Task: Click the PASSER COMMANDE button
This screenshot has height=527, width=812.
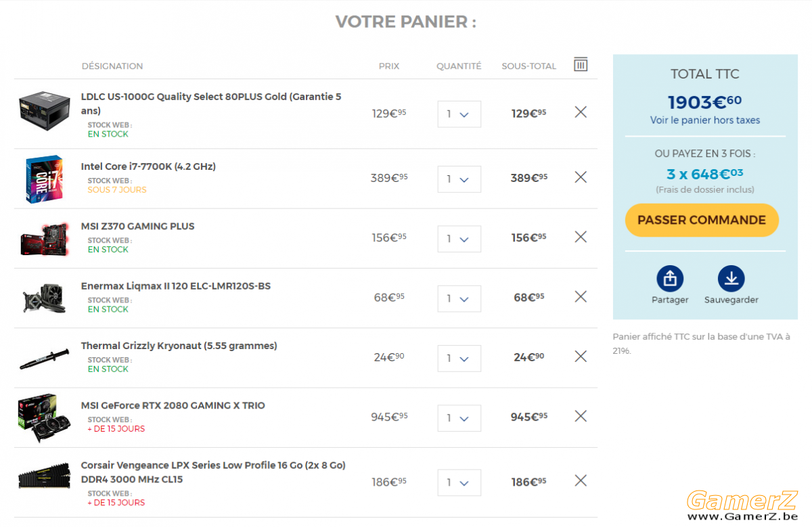Action: pos(702,220)
